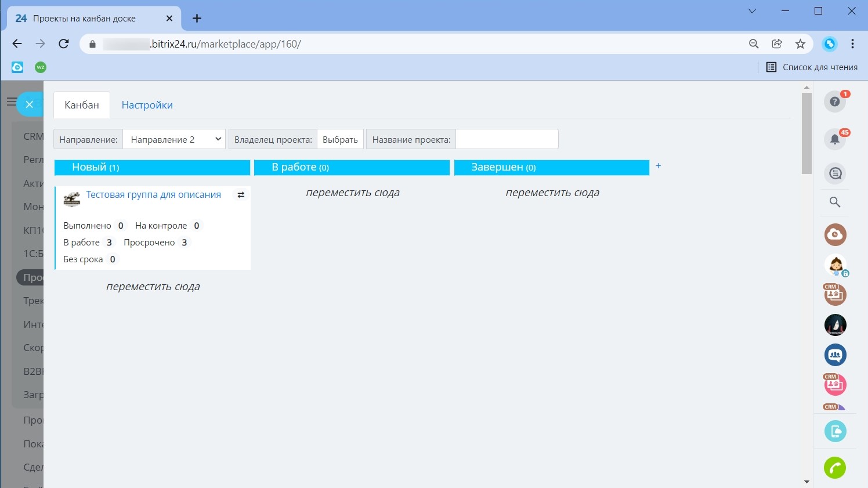Screen dimensions: 868x488
Task: Click the green phone call button
Action: (835, 468)
